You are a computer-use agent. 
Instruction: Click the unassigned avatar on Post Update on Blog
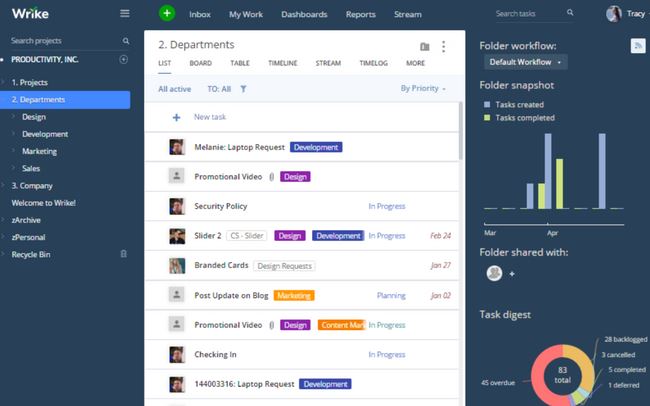pyautogui.click(x=177, y=295)
